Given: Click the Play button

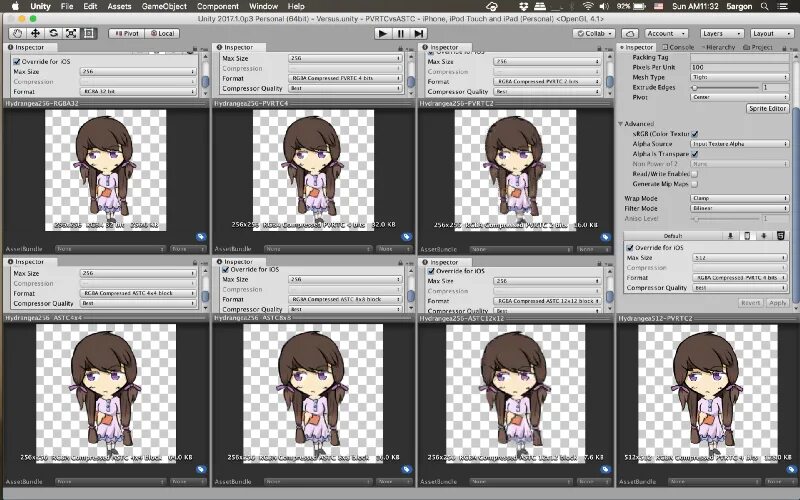Looking at the screenshot, I should pyautogui.click(x=382, y=33).
